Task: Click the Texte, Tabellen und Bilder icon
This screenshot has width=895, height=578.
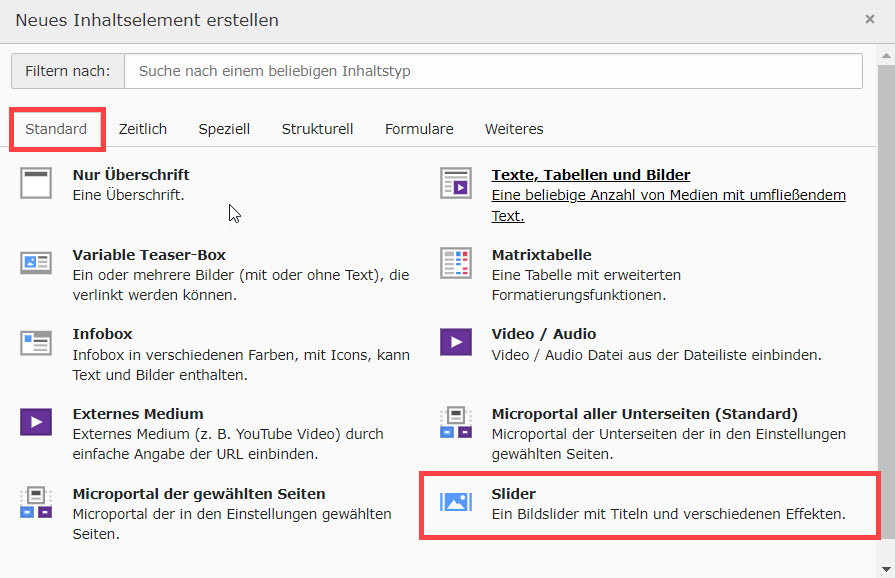Action: pos(455,183)
